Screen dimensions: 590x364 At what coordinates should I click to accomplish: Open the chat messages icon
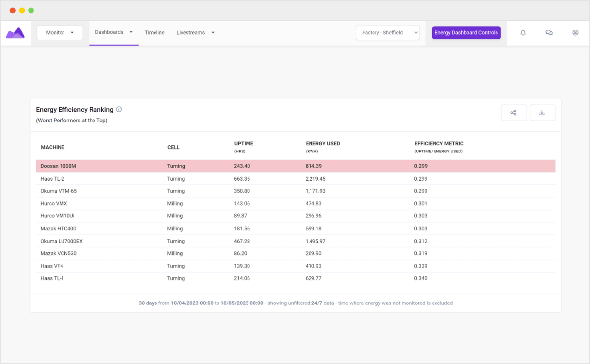(549, 32)
